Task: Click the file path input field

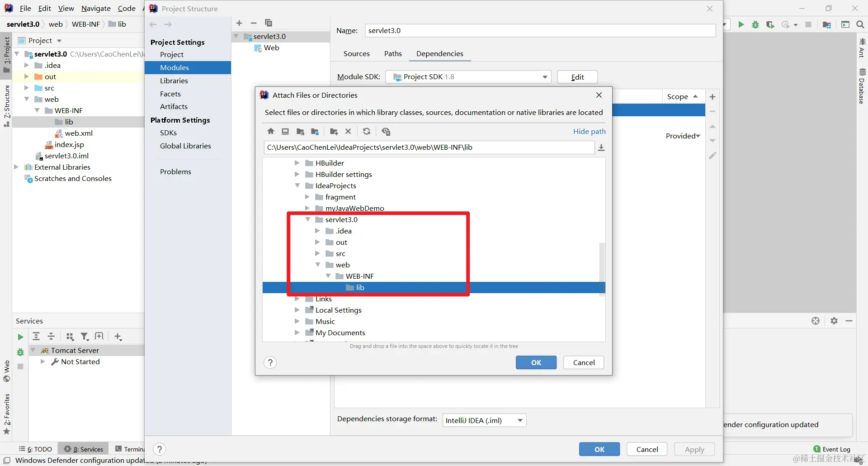Action: coord(429,147)
